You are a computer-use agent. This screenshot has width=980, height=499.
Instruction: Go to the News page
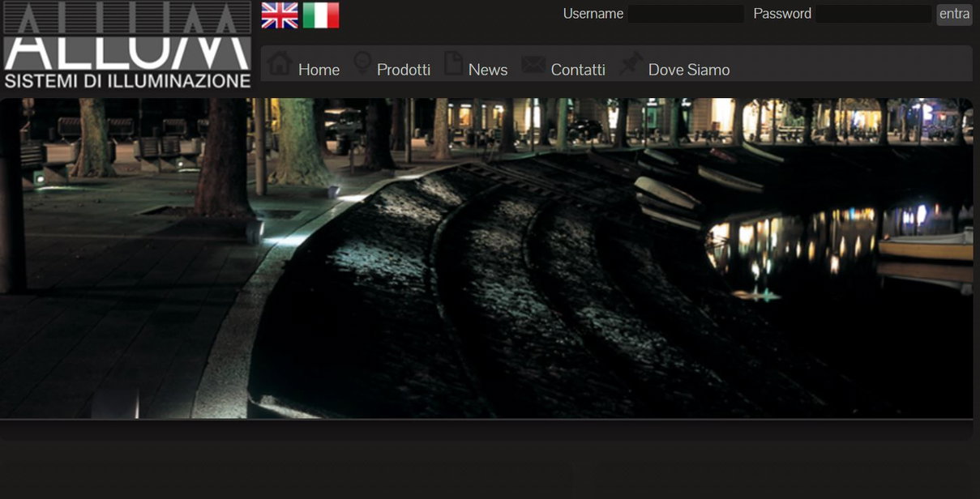point(488,70)
